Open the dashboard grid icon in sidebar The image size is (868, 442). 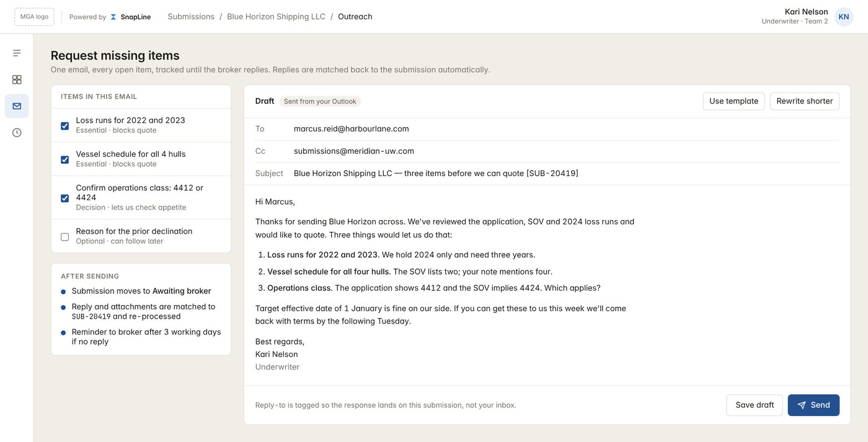pyautogui.click(x=17, y=79)
